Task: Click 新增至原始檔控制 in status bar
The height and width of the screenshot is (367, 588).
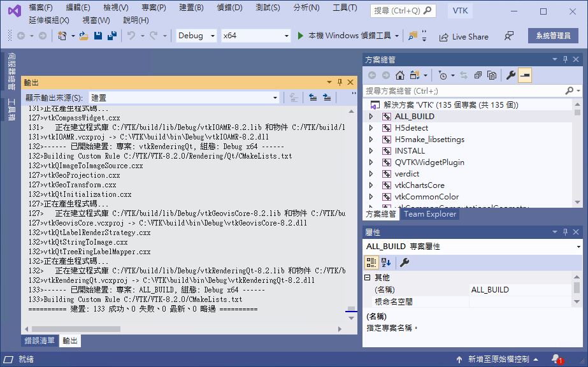Action: click(498, 359)
